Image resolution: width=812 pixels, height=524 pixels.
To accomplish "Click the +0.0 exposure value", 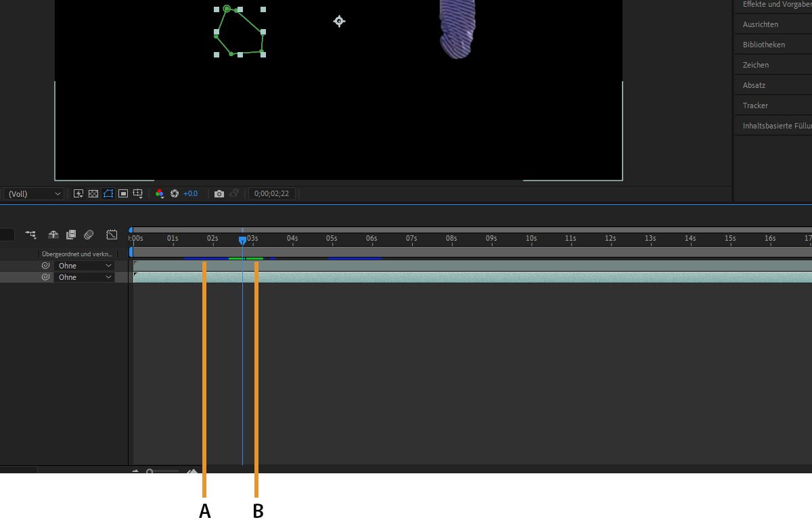I will point(191,193).
